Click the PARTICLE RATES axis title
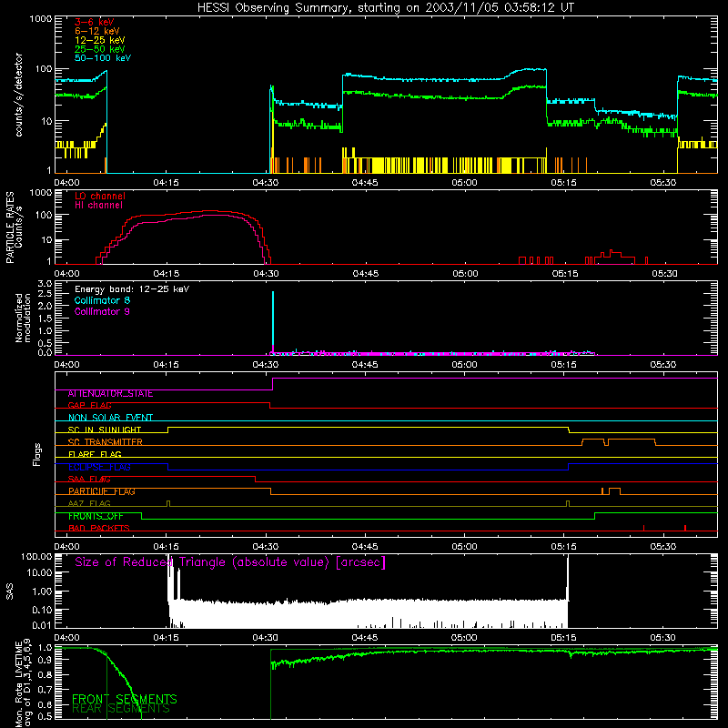Image resolution: width=728 pixels, height=728 pixels. pyautogui.click(x=10, y=227)
